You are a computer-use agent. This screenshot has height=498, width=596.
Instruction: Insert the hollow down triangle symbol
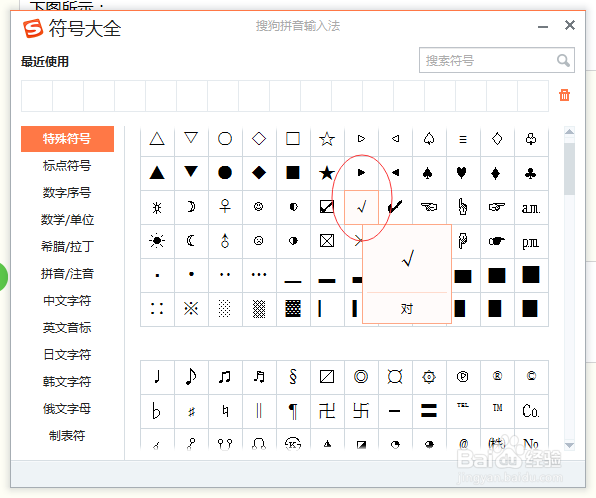pyautogui.click(x=191, y=139)
